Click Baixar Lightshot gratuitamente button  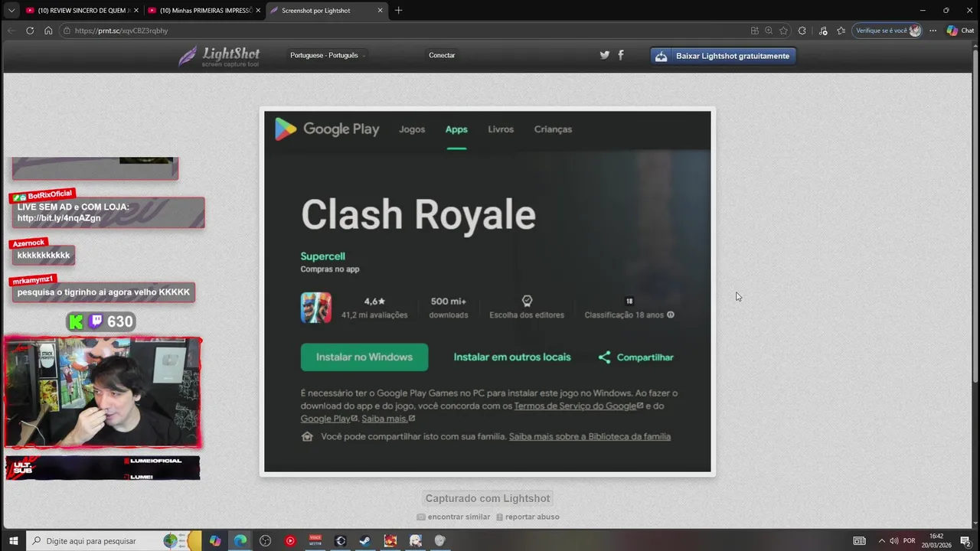[x=723, y=56]
